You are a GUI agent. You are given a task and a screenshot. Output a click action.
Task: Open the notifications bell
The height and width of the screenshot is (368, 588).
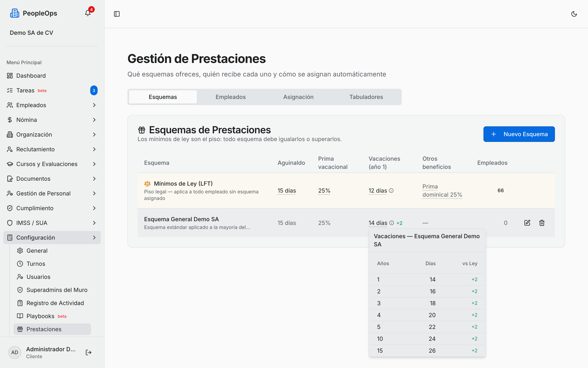[x=88, y=13]
